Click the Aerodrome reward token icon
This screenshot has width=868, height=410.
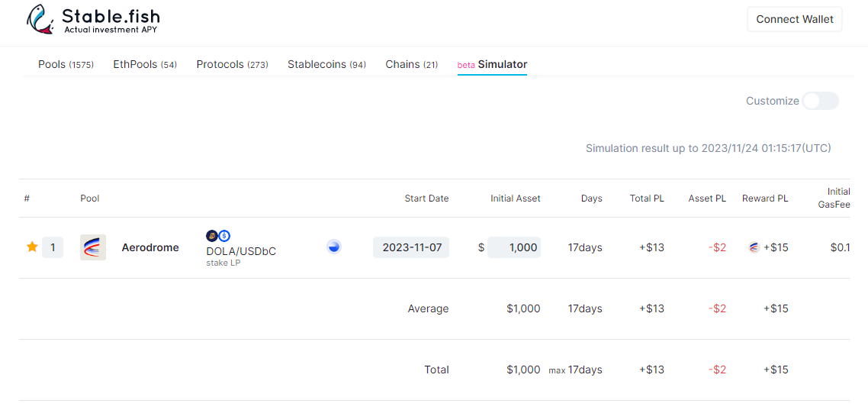point(754,247)
